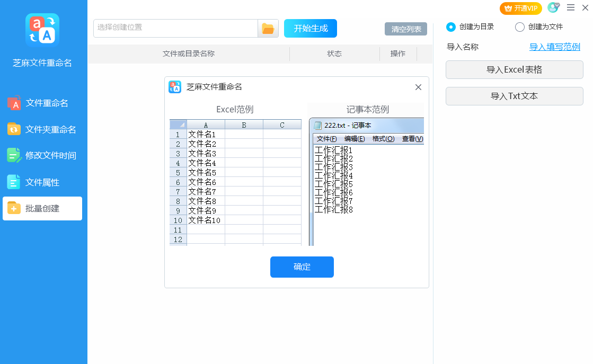Screen dimensions: 593x364
Task: Clear the list with 清空列表
Action: tap(406, 29)
